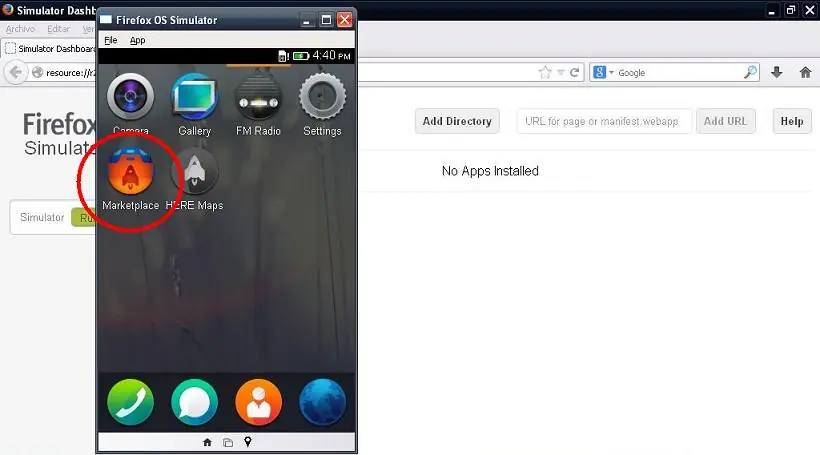The image size is (820, 455).
Task: Open the Camera app in the simulator
Action: 130,97
